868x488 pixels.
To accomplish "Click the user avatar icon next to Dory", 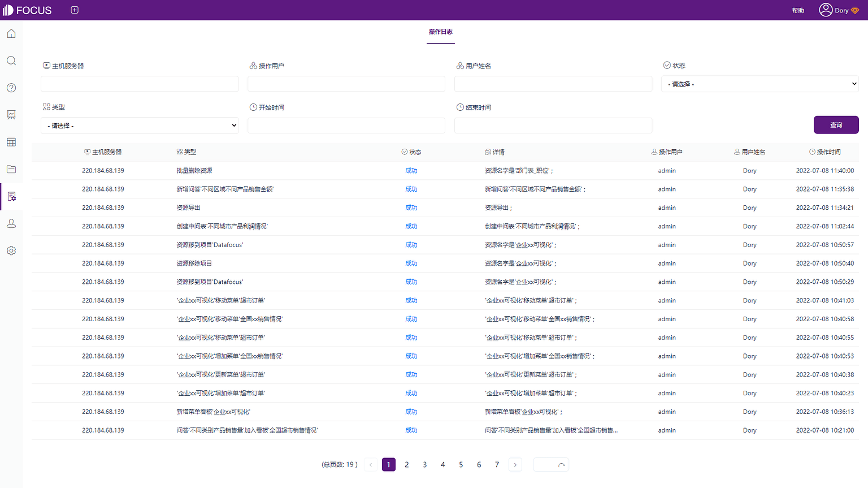I will (826, 10).
